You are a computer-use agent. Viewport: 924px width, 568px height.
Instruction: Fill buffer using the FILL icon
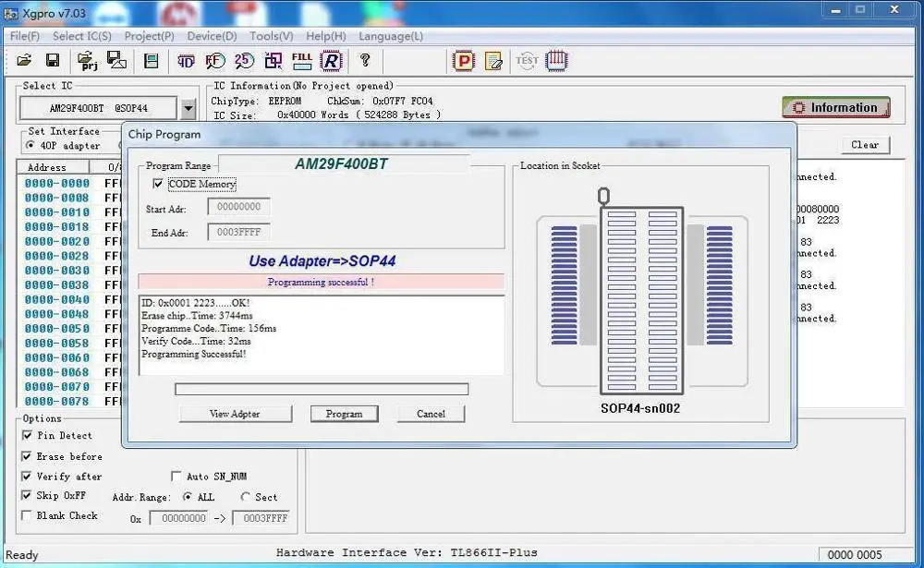pyautogui.click(x=302, y=61)
